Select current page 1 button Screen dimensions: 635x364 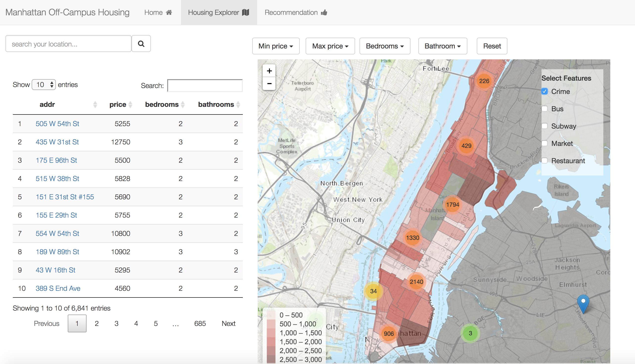point(77,323)
